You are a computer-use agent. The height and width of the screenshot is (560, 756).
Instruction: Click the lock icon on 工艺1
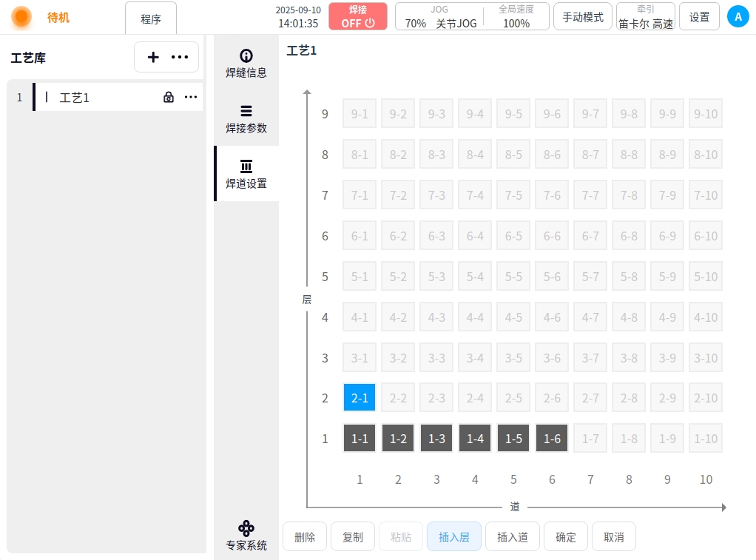click(169, 97)
